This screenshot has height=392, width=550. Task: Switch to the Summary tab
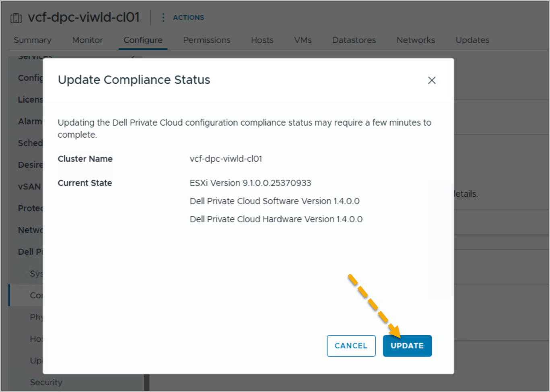[33, 40]
